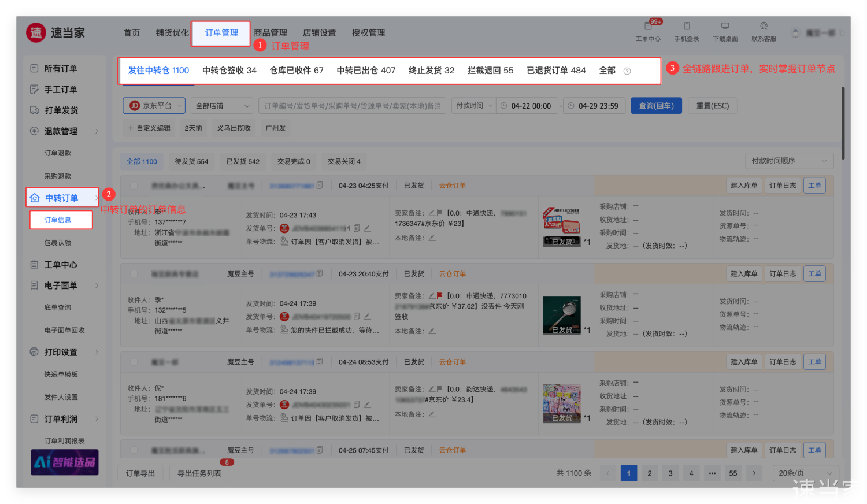Click edit pencil beside first order's 本地备注
The height and width of the screenshot is (504, 867).
point(432,238)
